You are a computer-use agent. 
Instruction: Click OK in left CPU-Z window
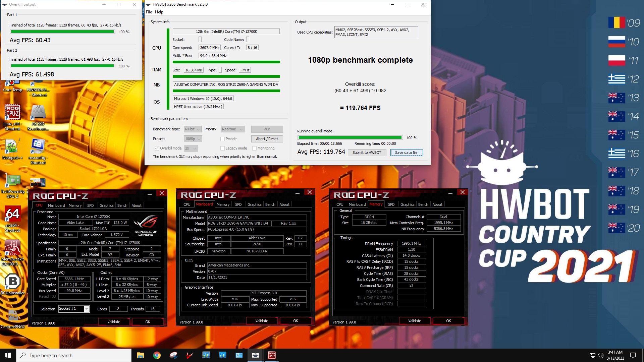(148, 322)
